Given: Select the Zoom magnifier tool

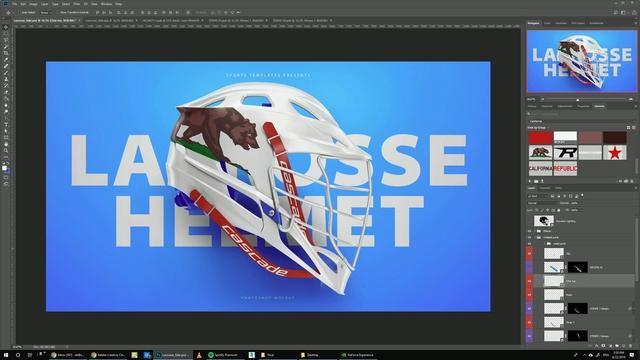Looking at the screenshot, I should (x=6, y=151).
